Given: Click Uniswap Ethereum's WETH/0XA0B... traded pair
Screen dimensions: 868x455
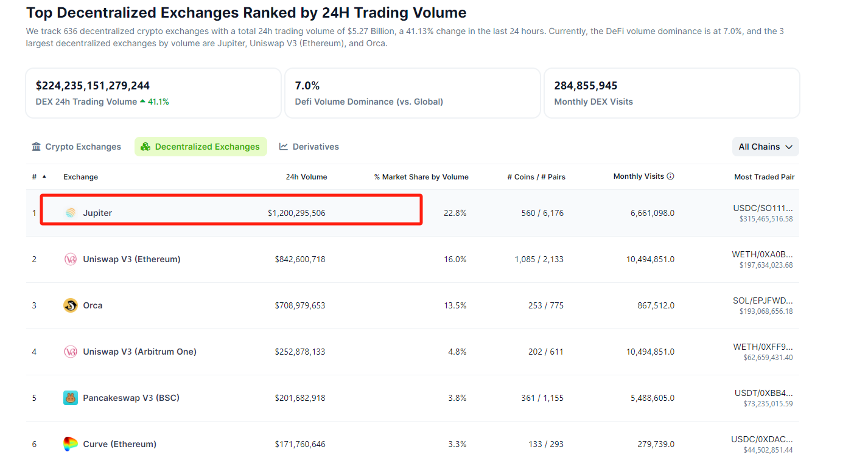Looking at the screenshot, I should point(762,254).
